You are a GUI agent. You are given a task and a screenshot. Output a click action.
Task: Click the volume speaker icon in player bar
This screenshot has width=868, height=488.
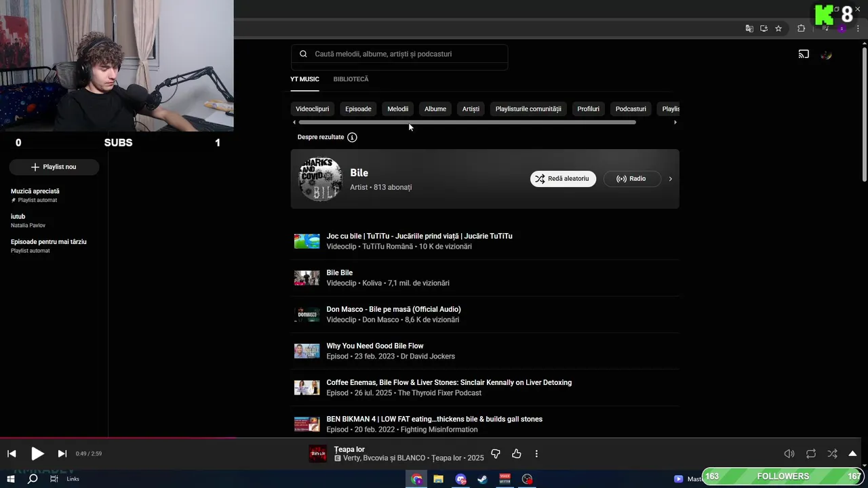coord(789,454)
